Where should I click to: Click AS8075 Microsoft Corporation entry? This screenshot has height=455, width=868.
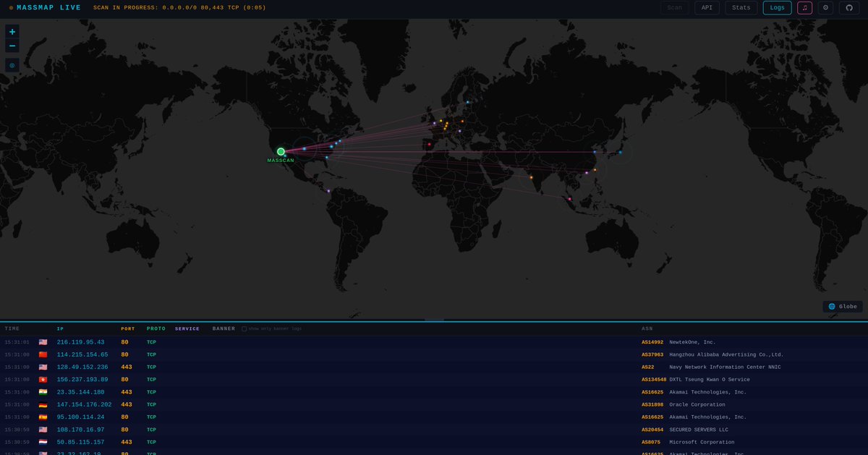click(x=687, y=442)
